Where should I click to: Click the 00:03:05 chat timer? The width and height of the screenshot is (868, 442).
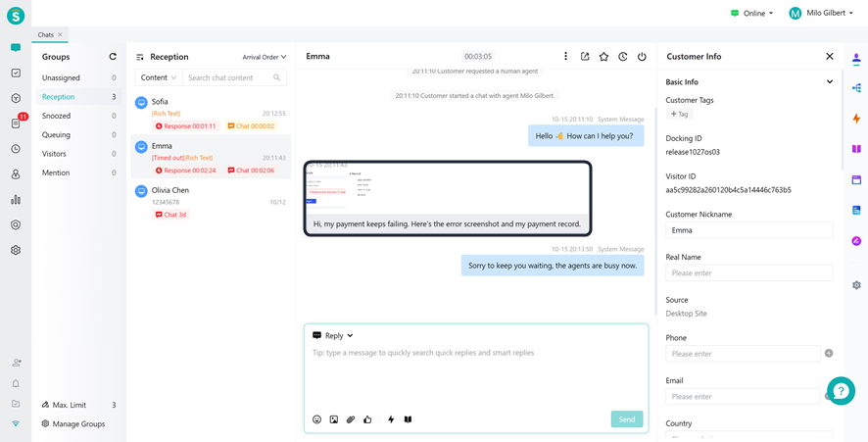tap(478, 57)
